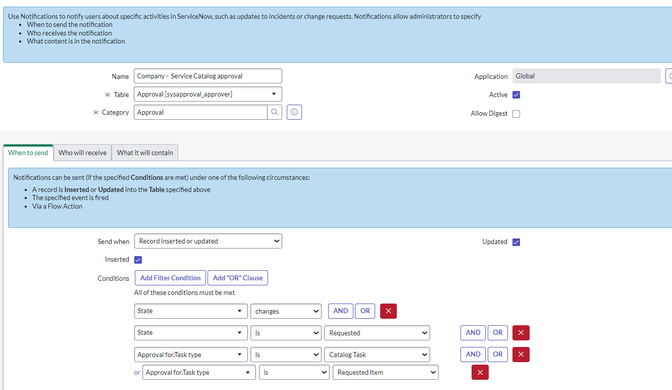Viewport: 672px width, 390px height.
Task: Click Add "OR" Clause button
Action: click(x=238, y=278)
